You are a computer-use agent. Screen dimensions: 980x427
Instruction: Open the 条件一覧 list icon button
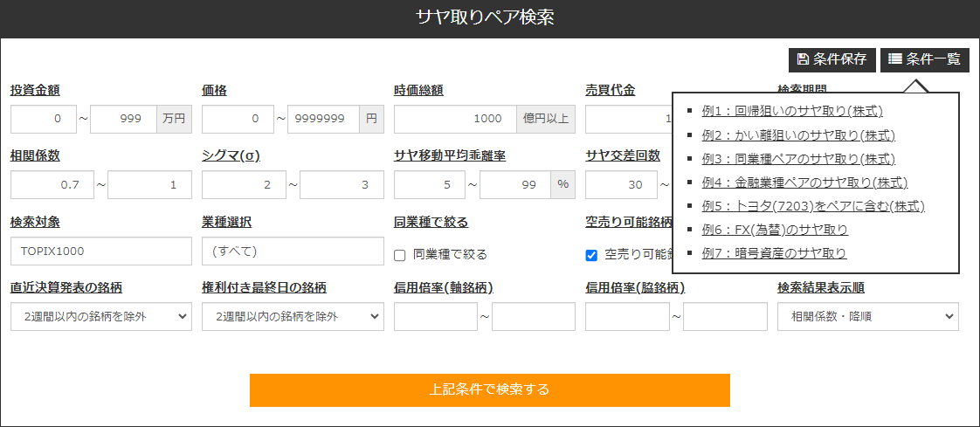[x=924, y=59]
